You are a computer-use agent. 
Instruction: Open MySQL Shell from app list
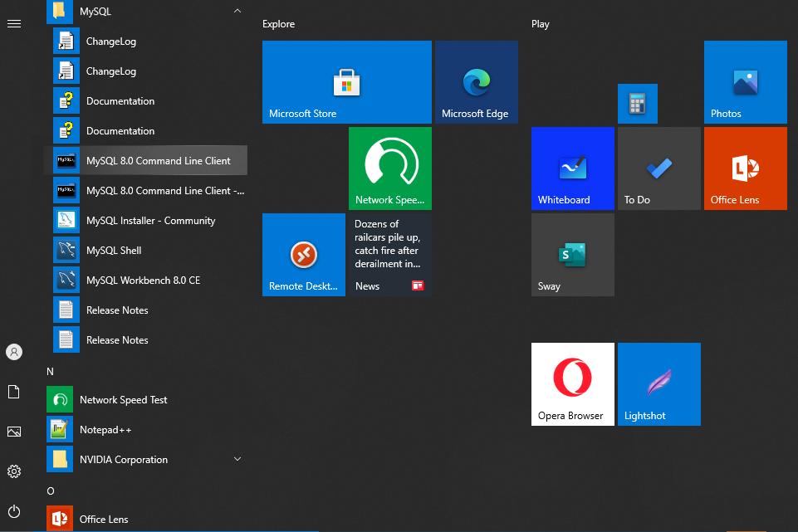(114, 251)
